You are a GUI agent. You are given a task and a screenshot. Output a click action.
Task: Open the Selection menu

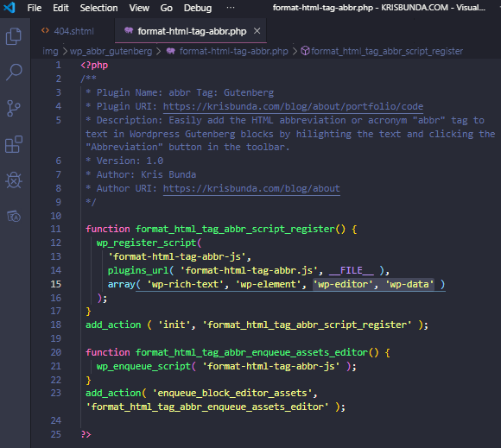pyautogui.click(x=98, y=8)
